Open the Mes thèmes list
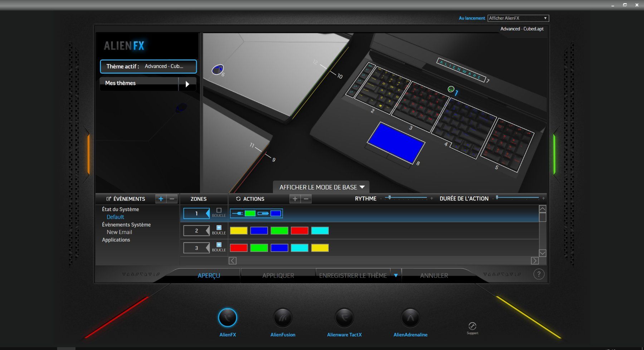The image size is (644, 350). [139, 84]
